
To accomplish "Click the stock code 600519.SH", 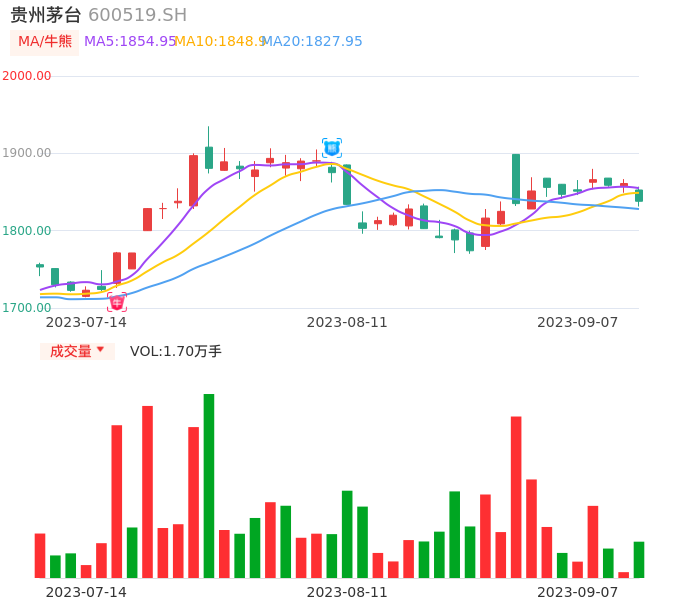I will point(137,15).
